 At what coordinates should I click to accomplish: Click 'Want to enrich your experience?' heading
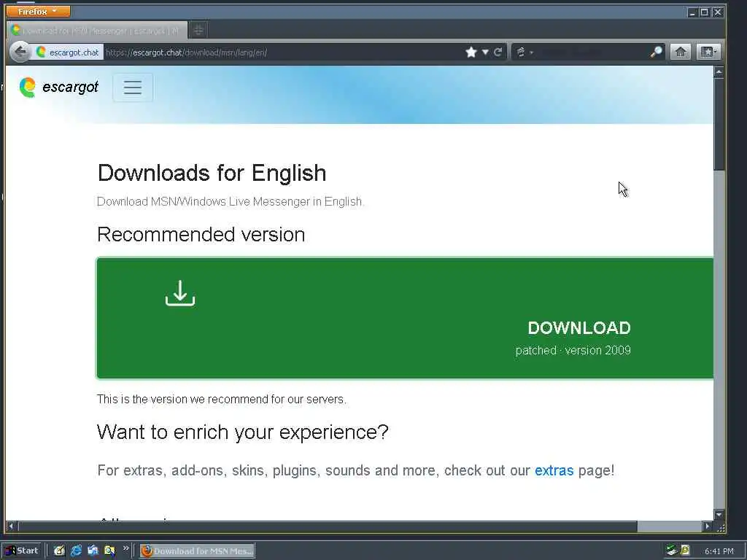pyautogui.click(x=242, y=432)
